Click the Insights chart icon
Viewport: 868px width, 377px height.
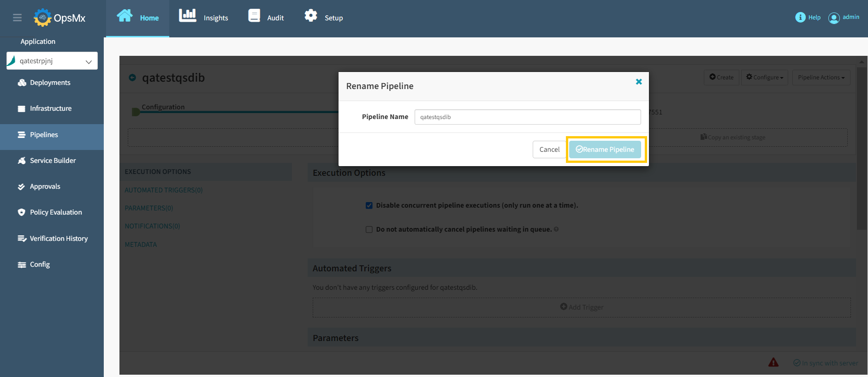click(x=188, y=16)
